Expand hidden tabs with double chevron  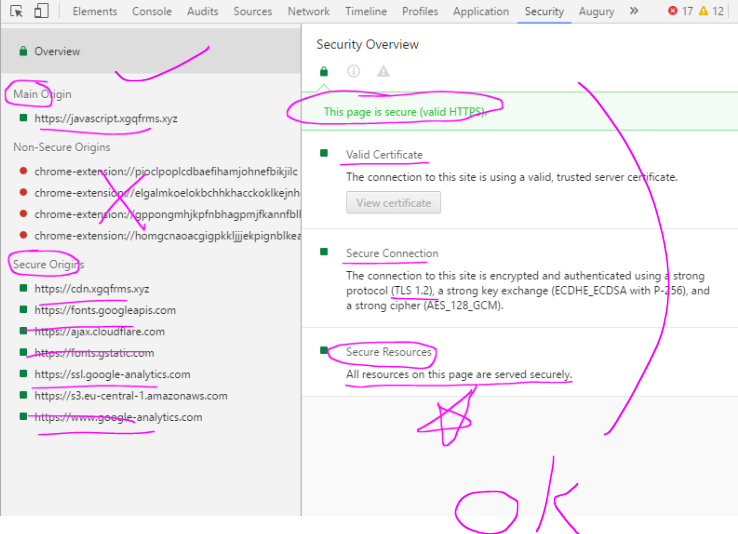(x=634, y=11)
